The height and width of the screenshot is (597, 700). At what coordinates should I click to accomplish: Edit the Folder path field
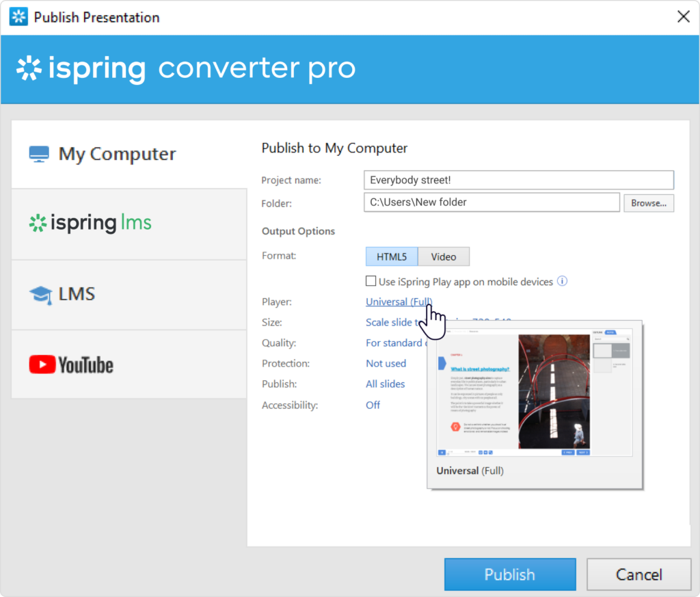pos(492,202)
